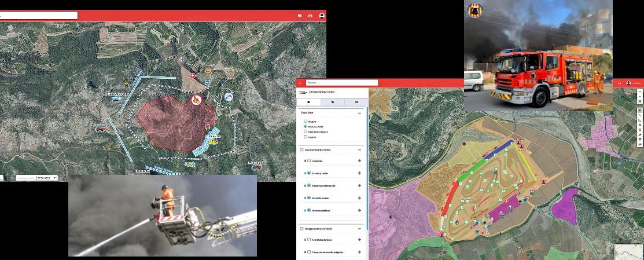Collapse the Capas base section
644x260 pixels.
tap(359, 113)
